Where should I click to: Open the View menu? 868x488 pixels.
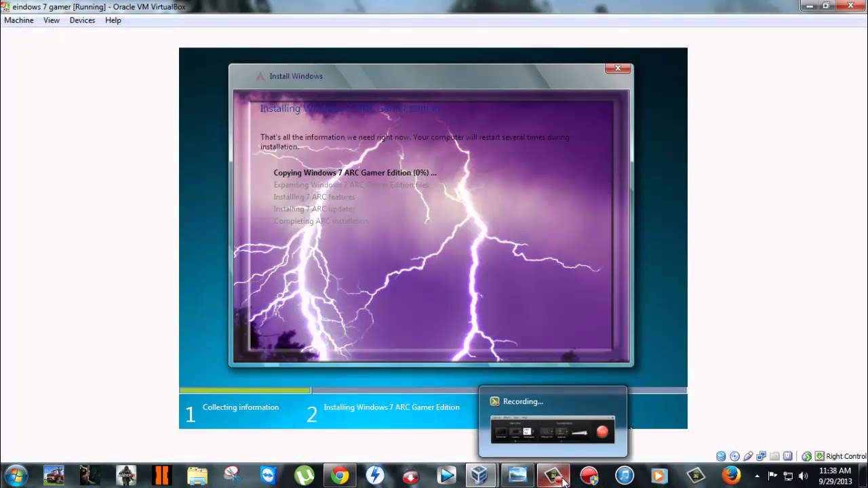click(x=52, y=20)
